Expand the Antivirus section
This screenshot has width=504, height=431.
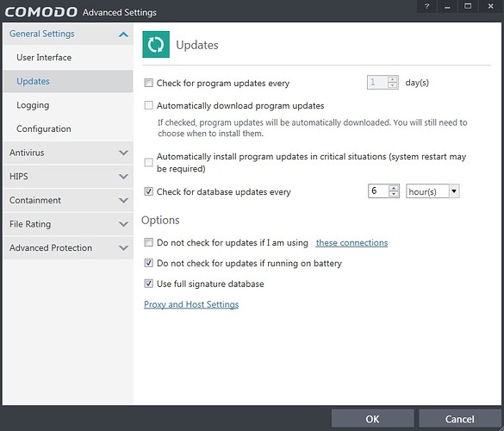click(x=123, y=153)
